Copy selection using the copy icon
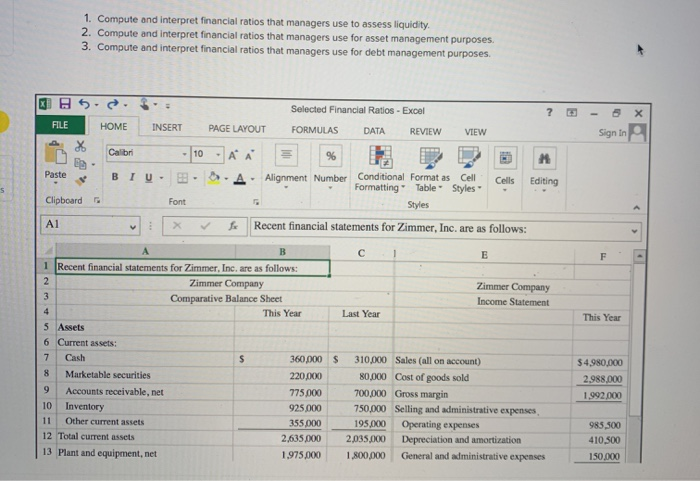The height and width of the screenshot is (481, 700). [x=80, y=163]
